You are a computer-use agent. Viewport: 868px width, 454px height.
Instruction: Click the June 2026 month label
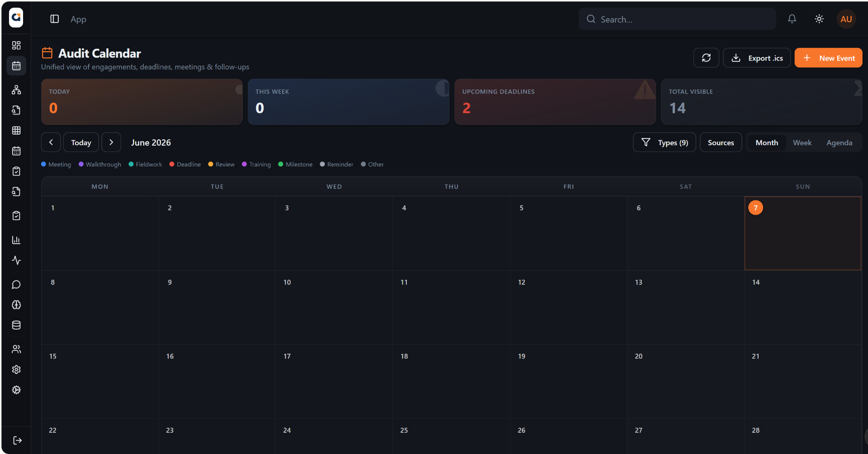151,142
